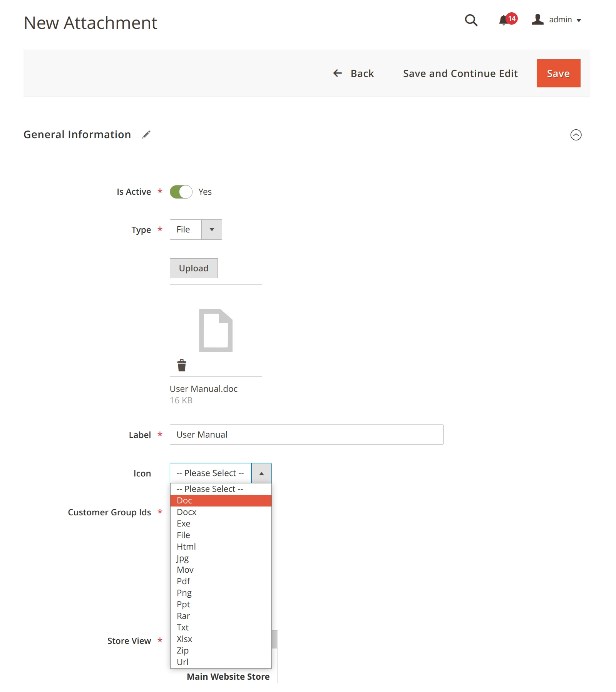Open the Type dropdown arrow

coord(212,229)
